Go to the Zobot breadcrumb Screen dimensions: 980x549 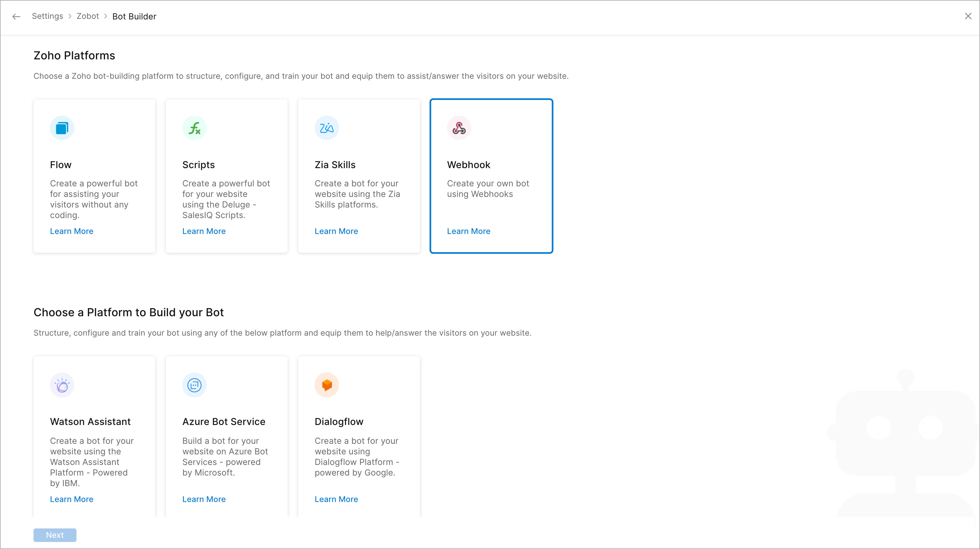pyautogui.click(x=88, y=16)
